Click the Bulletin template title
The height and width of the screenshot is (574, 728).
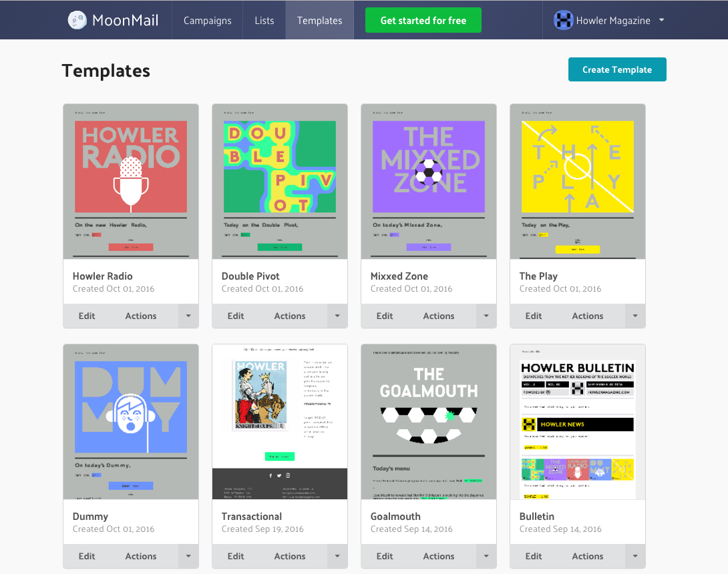tap(537, 517)
